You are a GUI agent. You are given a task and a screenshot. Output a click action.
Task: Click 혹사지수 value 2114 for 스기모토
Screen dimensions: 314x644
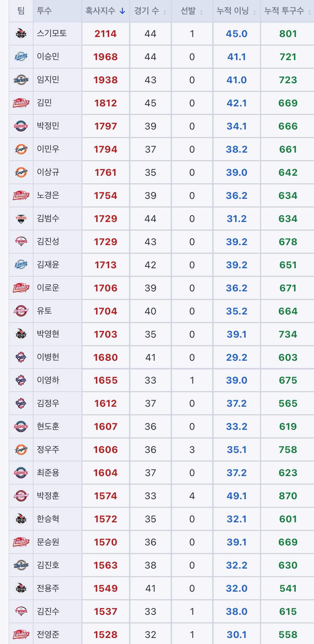105,34
